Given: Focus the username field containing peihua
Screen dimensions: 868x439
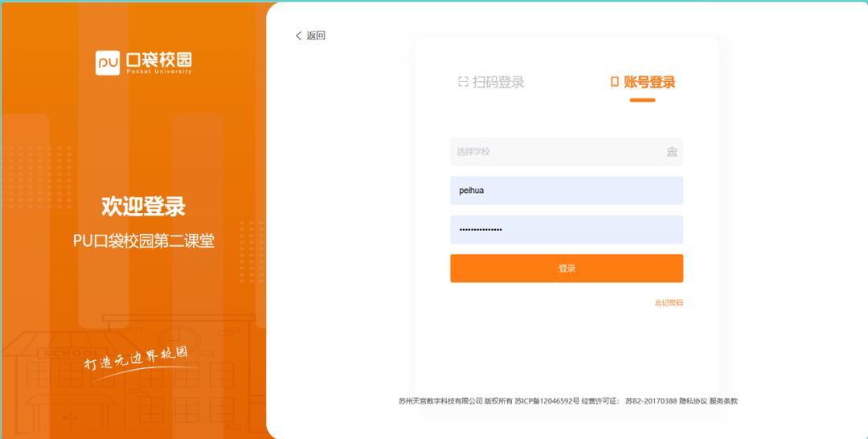Looking at the screenshot, I should 566,191.
